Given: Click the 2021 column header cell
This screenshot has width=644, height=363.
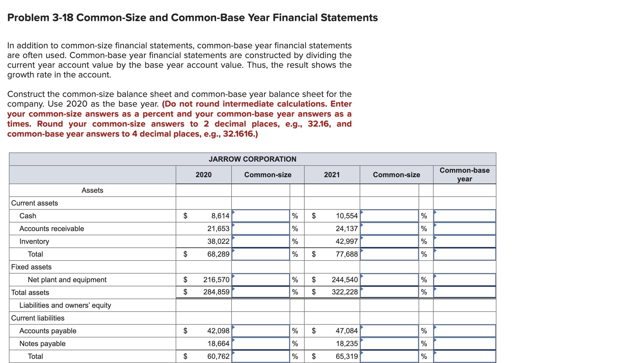Looking at the screenshot, I should point(332,175).
